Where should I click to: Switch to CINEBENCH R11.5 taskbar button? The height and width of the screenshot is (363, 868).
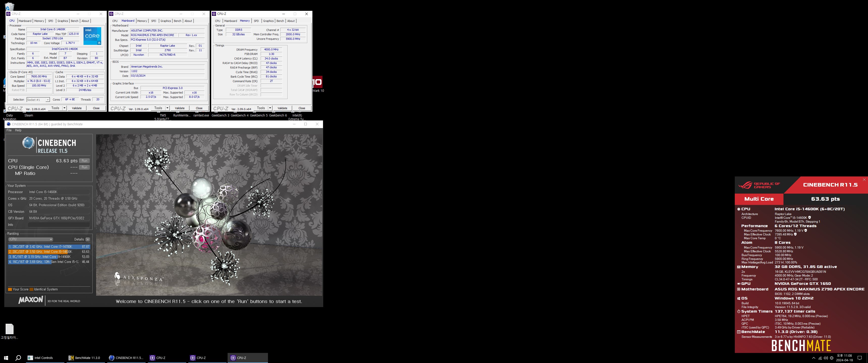126,358
